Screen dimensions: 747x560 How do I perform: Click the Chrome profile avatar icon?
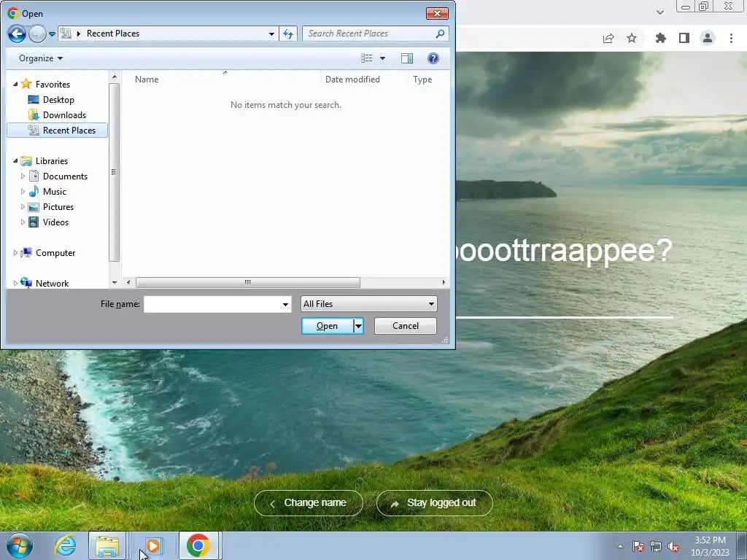click(x=708, y=38)
